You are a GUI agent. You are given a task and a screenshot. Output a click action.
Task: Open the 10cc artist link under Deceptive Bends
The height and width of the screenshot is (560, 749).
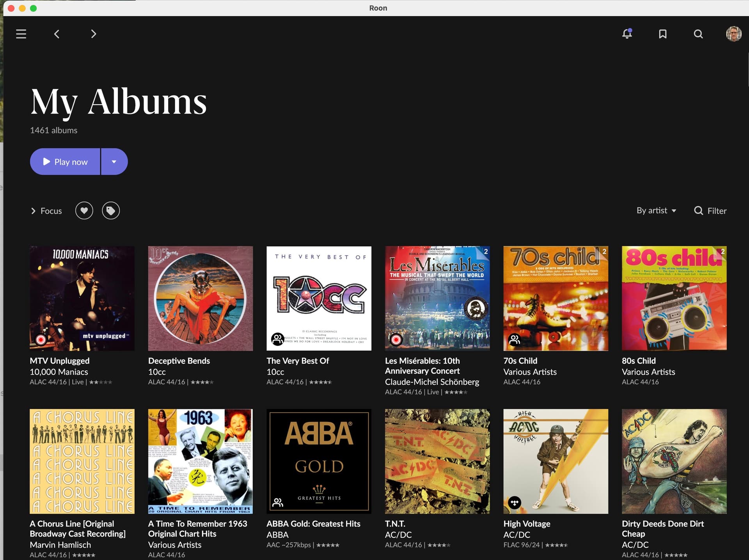[157, 372]
